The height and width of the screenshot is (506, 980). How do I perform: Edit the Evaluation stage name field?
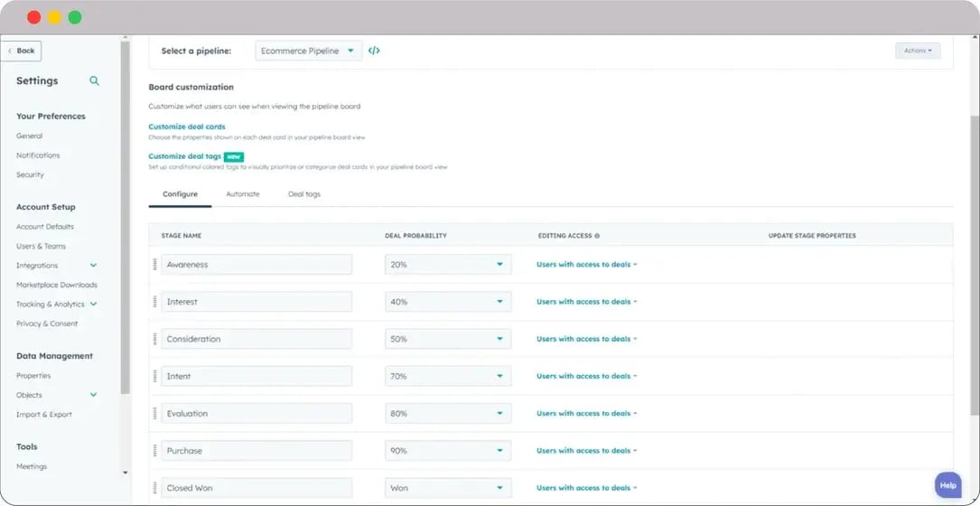point(257,414)
